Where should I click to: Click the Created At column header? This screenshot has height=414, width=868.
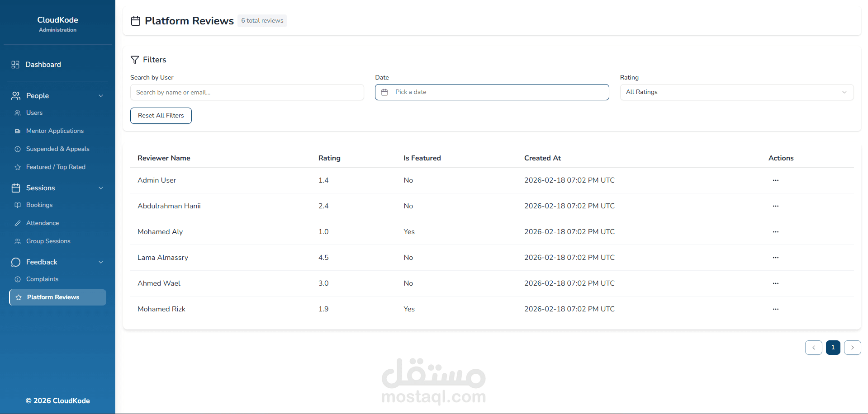pyautogui.click(x=542, y=158)
